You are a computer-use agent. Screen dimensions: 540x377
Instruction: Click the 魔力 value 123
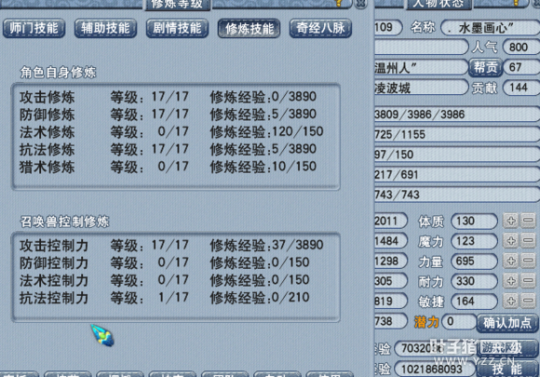click(475, 241)
